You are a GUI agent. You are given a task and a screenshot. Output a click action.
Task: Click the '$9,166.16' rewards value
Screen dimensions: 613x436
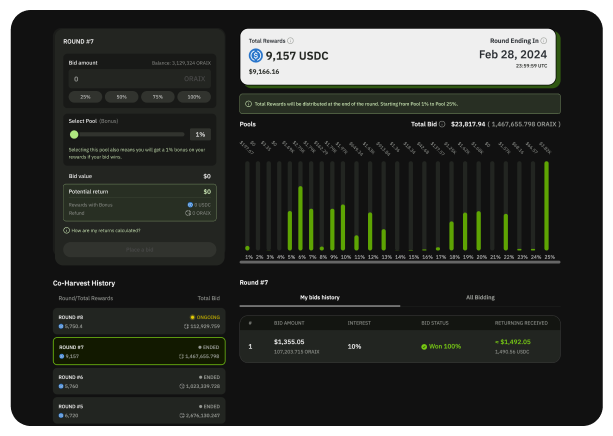[264, 72]
